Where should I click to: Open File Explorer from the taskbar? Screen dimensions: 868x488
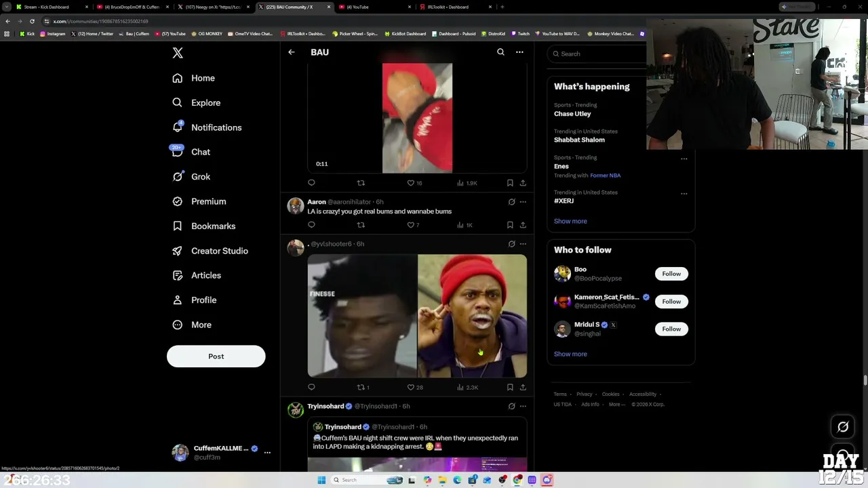point(442,480)
